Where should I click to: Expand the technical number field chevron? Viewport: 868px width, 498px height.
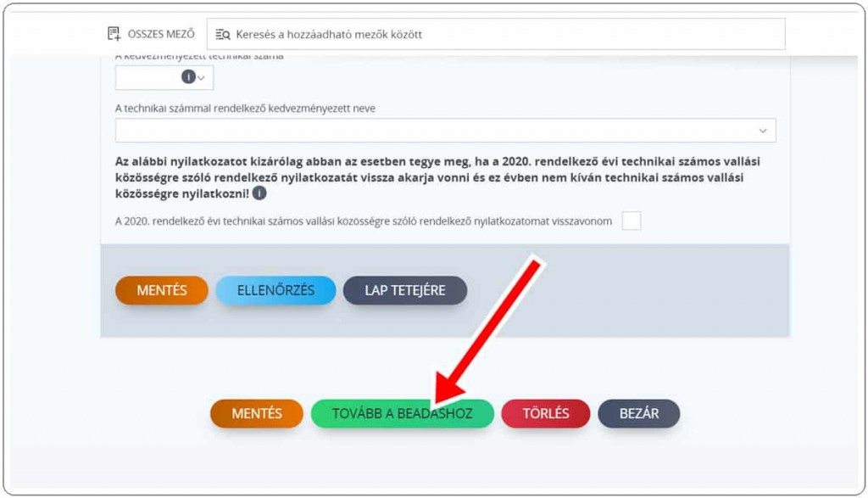pos(202,78)
